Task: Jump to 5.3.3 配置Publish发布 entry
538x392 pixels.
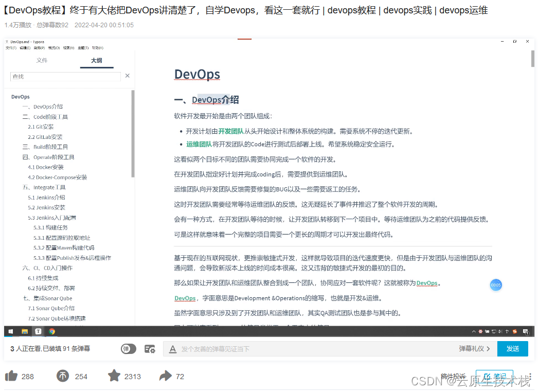Action: point(72,258)
